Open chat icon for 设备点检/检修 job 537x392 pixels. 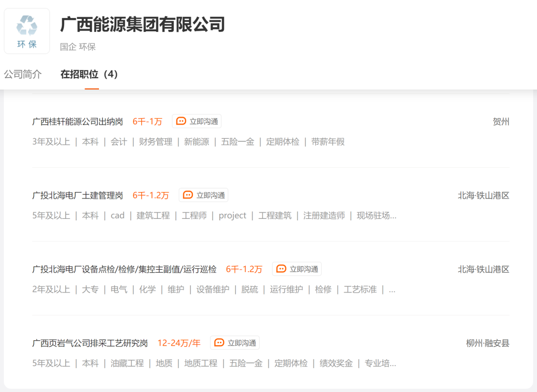[281, 269]
